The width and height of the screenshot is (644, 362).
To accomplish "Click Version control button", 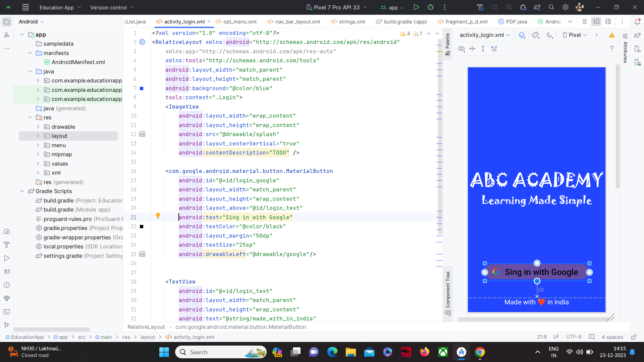I will [112, 7].
